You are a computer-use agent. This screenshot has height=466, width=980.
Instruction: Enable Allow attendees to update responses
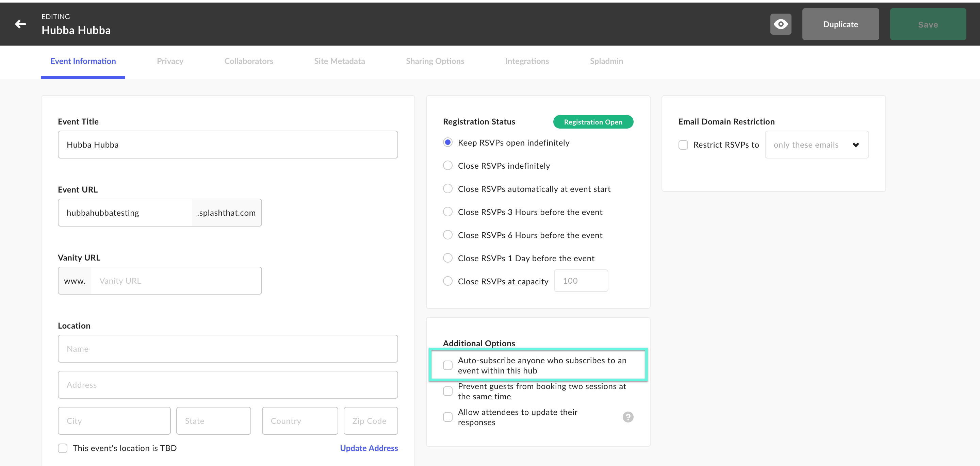[x=448, y=417]
